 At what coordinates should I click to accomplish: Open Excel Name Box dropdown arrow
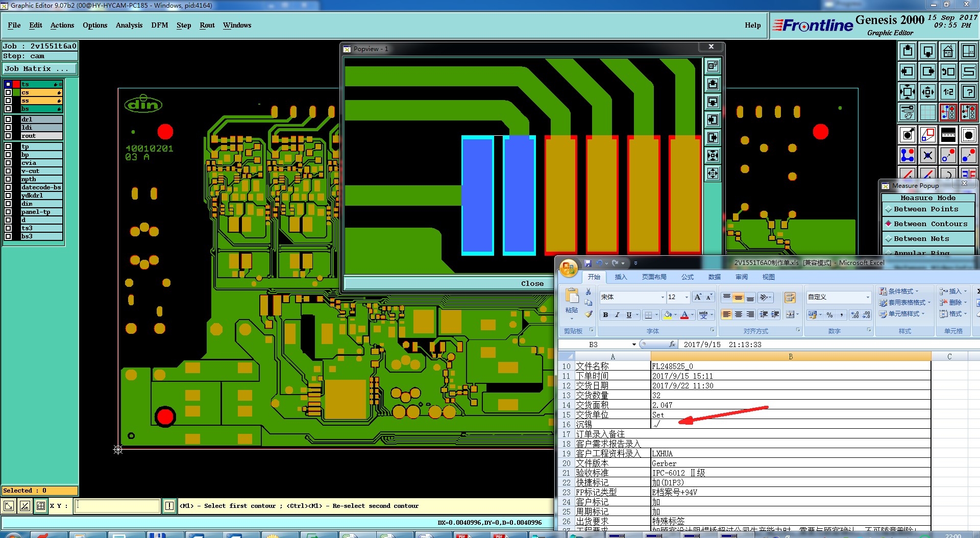click(x=634, y=345)
